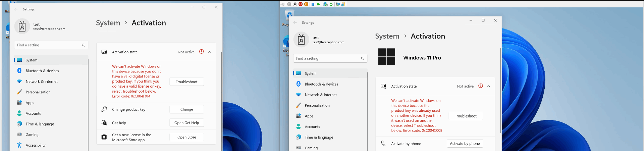Click error text with code 0xC004F014

coord(137,81)
